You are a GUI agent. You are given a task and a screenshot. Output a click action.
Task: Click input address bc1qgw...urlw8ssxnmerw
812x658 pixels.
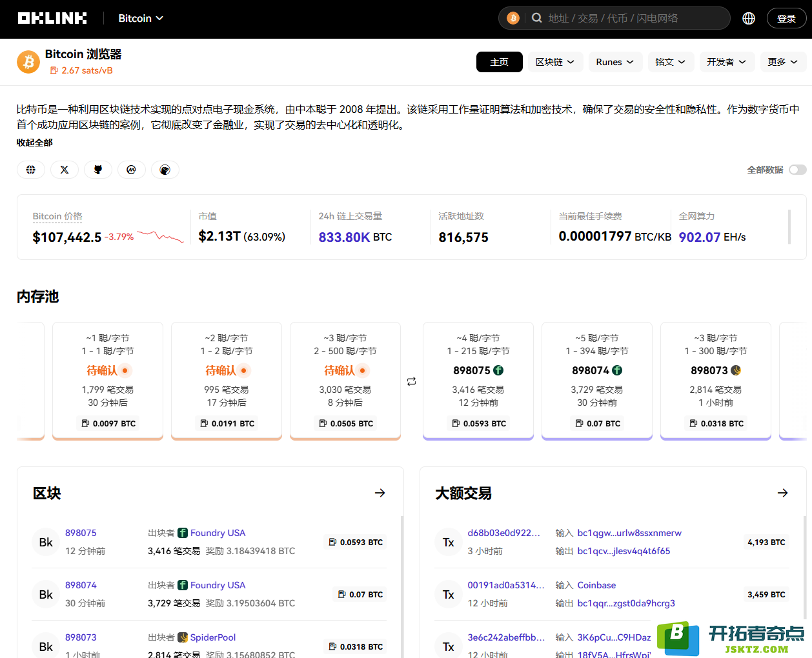[629, 533]
